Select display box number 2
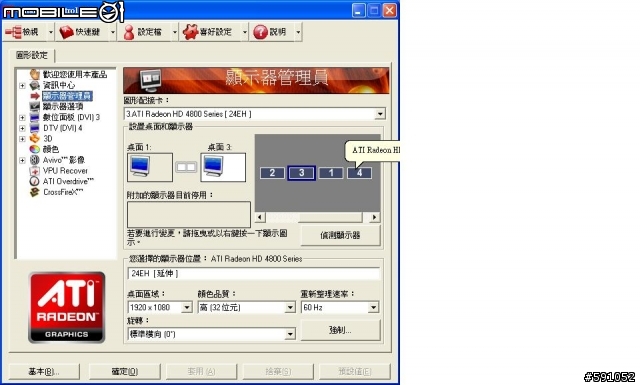Viewport: 640px width, 385px height. [272, 173]
